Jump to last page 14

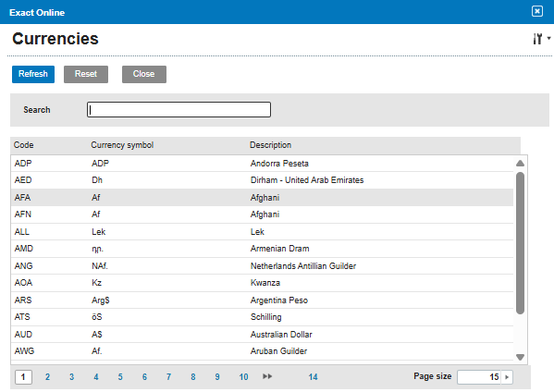pyautogui.click(x=313, y=377)
